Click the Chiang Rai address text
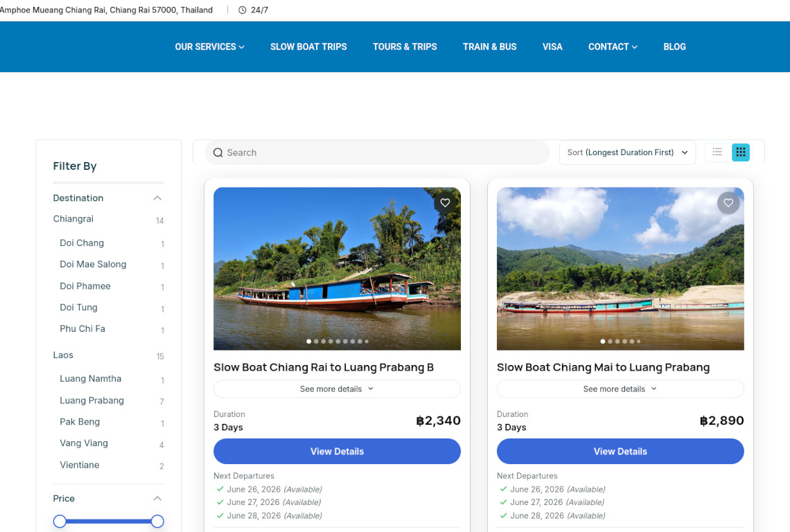The width and height of the screenshot is (790, 532). [x=106, y=10]
